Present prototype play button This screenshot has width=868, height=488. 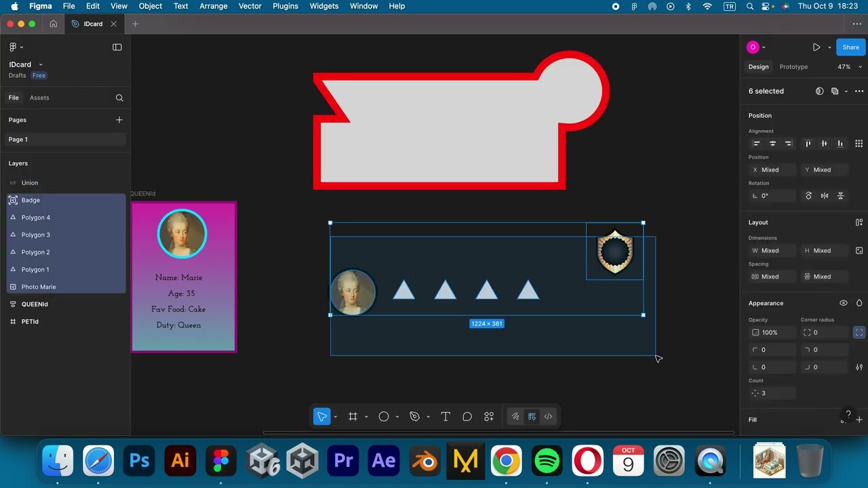pos(816,47)
